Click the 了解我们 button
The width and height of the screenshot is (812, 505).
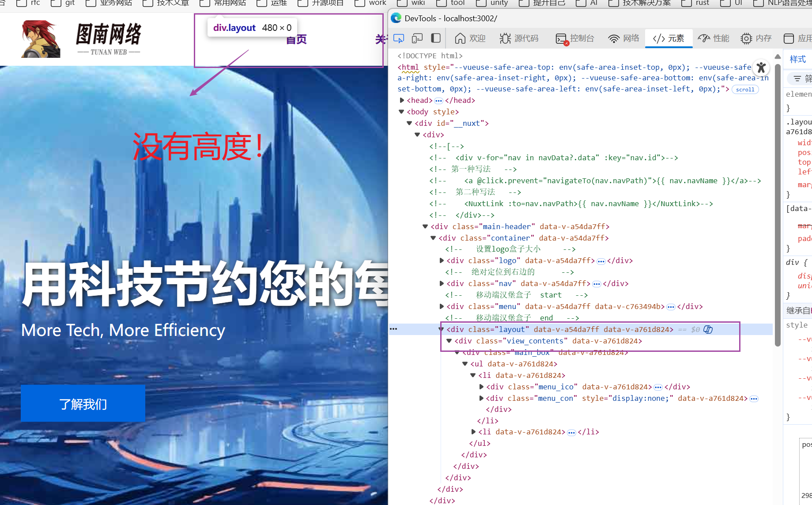click(83, 403)
